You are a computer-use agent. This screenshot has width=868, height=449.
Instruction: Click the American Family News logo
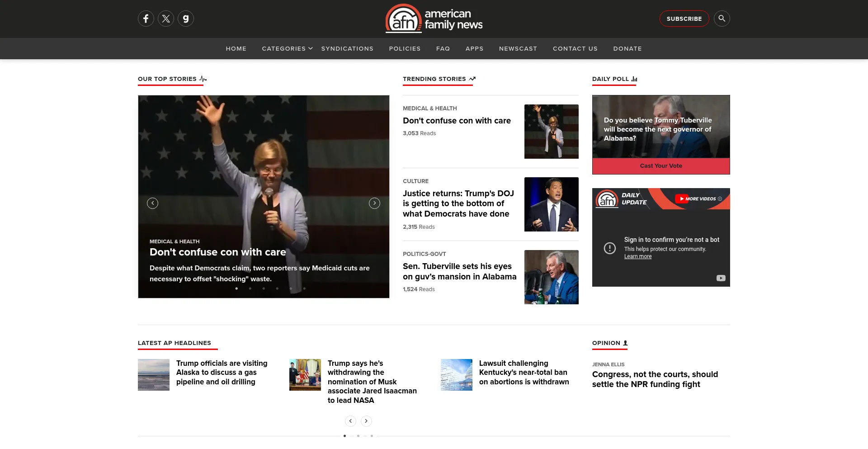pos(434,19)
